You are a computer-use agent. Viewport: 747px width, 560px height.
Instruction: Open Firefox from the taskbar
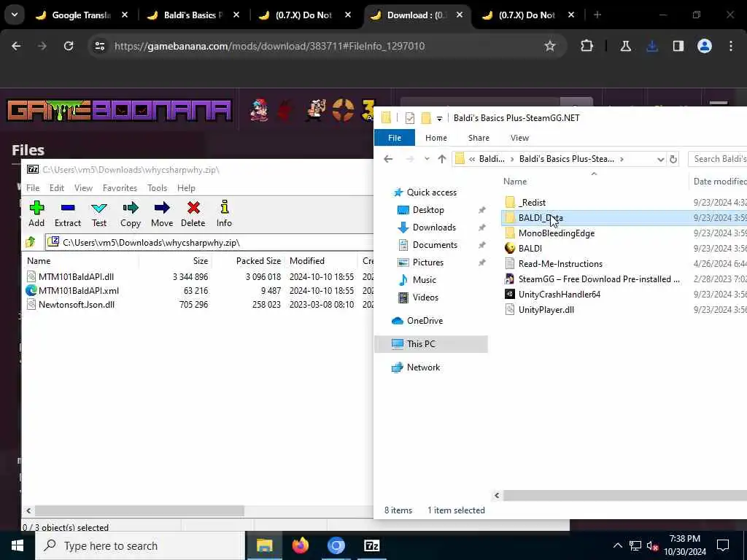pyautogui.click(x=300, y=545)
